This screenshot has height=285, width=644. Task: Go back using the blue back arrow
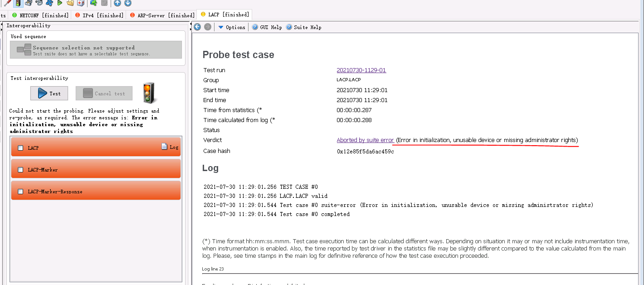click(197, 27)
